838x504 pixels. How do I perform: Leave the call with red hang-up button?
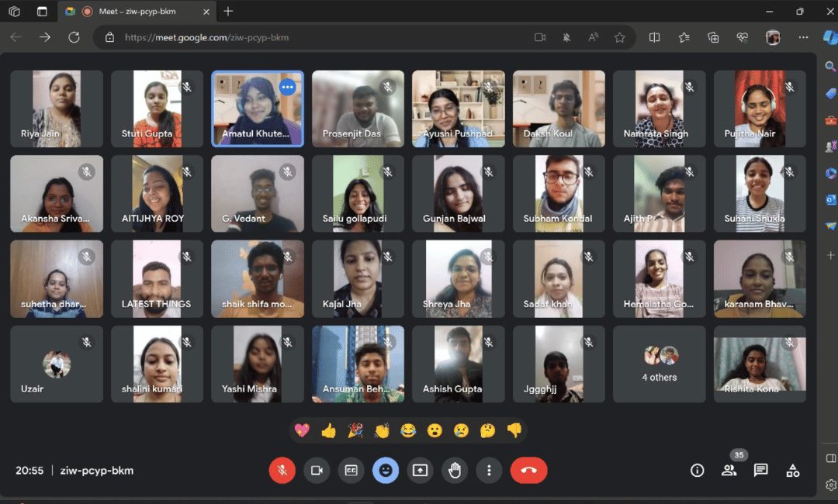pos(528,470)
